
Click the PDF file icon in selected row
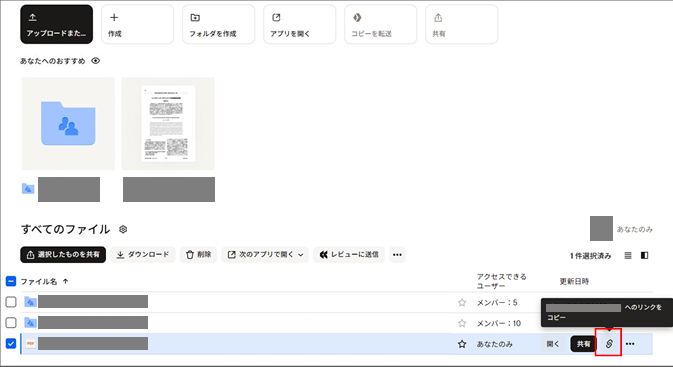30,343
